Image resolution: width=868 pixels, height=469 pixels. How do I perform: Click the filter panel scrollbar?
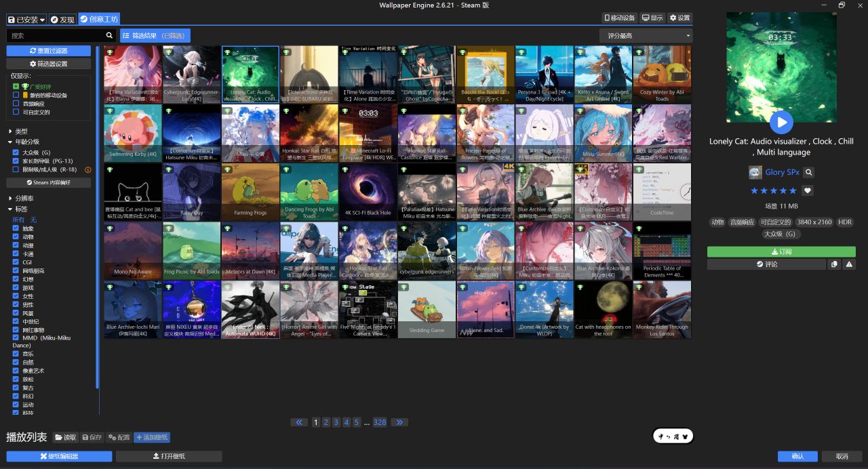coord(97,217)
